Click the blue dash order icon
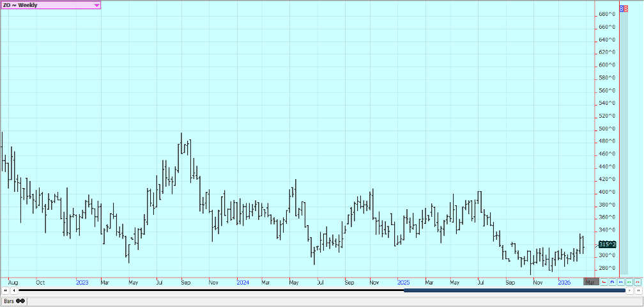This screenshot has height=307, width=644. pyautogui.click(x=620, y=282)
